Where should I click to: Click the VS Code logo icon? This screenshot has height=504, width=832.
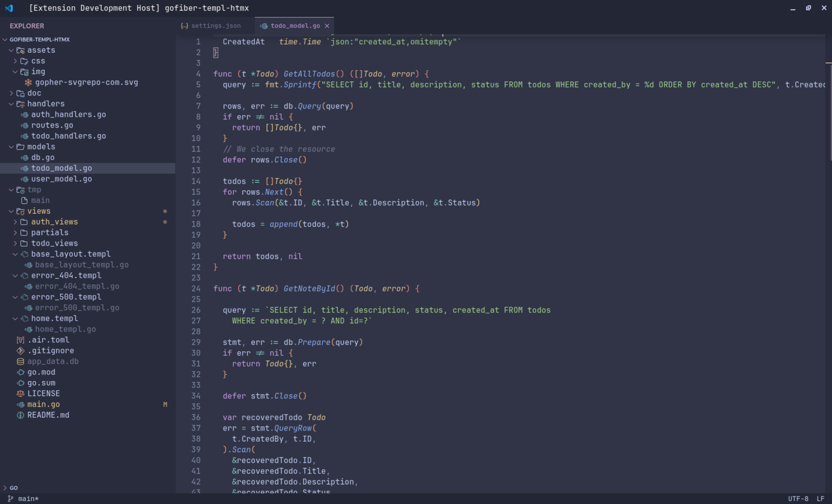[9, 8]
